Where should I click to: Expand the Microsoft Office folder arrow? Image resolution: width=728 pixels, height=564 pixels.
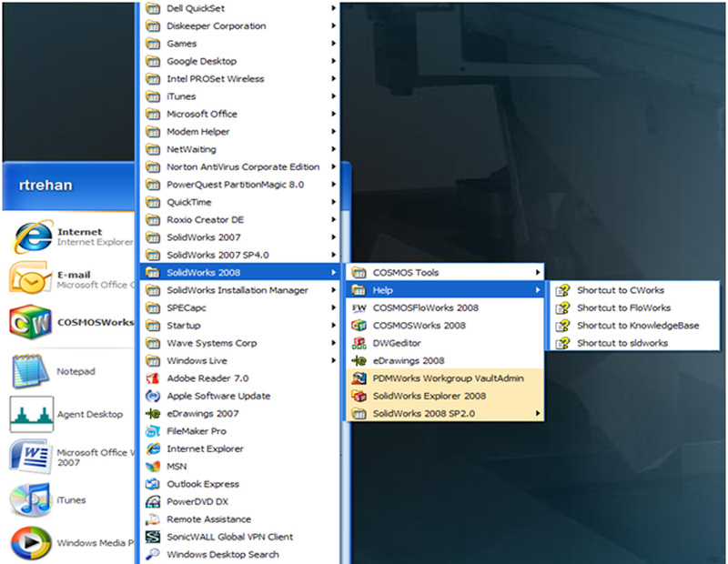(x=333, y=114)
